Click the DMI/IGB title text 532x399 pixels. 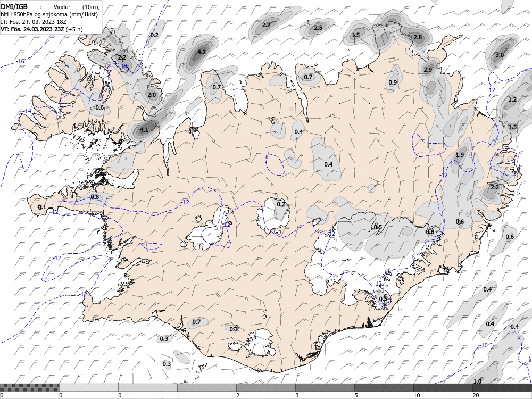[x=14, y=6]
